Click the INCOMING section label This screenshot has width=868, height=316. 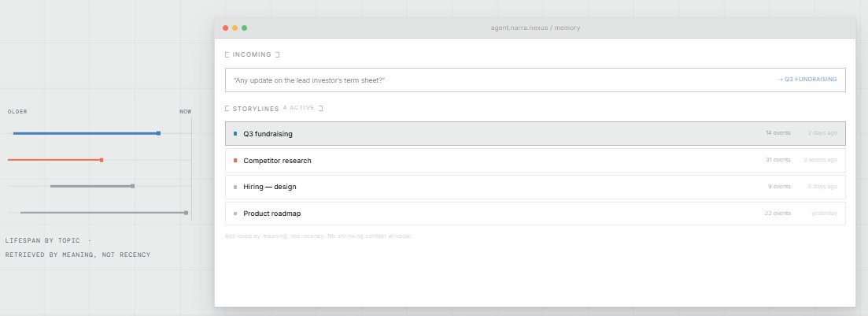click(252, 54)
